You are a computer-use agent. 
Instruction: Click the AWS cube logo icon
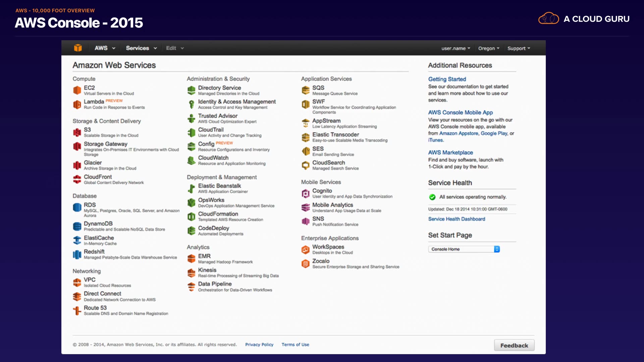point(78,48)
